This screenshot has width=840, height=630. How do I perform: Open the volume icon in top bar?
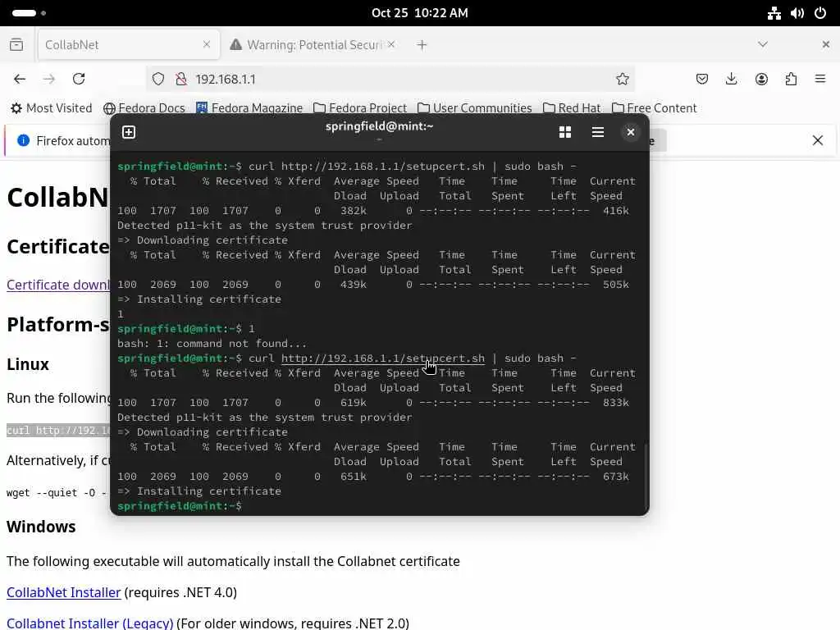click(x=797, y=13)
